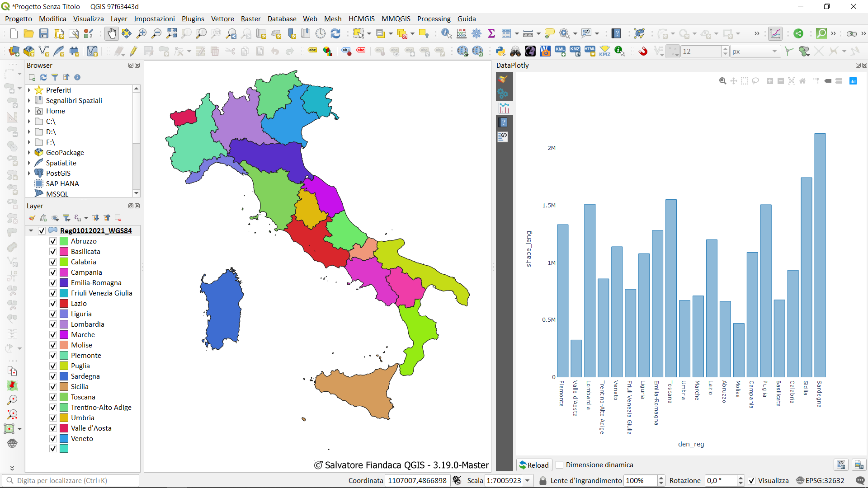This screenshot has height=488, width=868.
Task: Open the Scala scale dropdown
Action: tap(528, 481)
